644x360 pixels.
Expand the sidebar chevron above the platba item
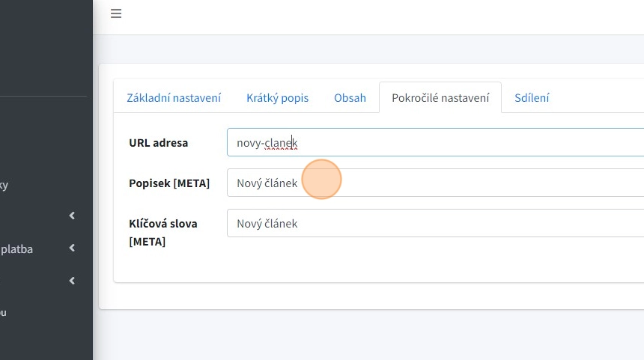coord(72,216)
